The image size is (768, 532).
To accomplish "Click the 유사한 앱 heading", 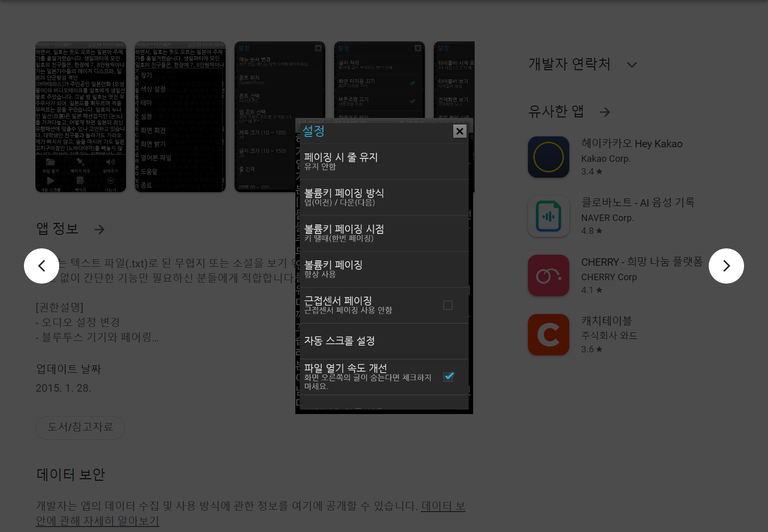I will click(x=556, y=111).
